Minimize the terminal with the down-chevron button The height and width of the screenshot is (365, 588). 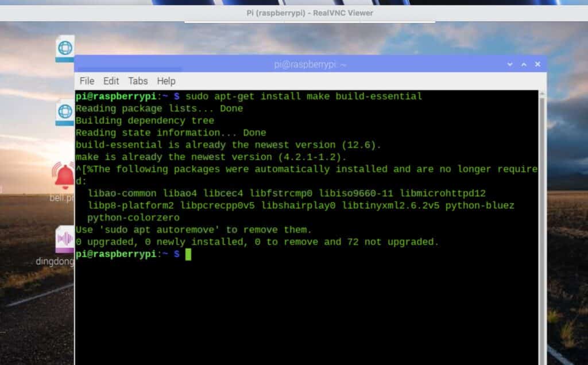509,64
